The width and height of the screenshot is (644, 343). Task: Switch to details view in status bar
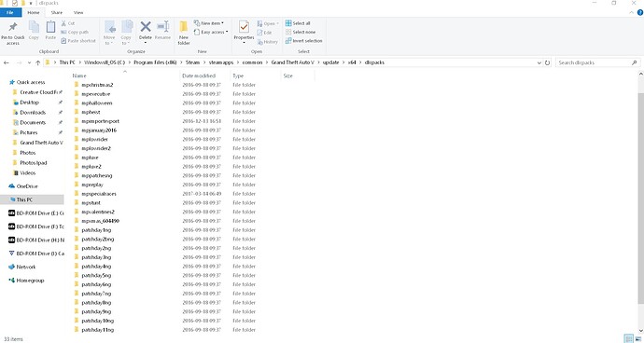pyautogui.click(x=629, y=339)
